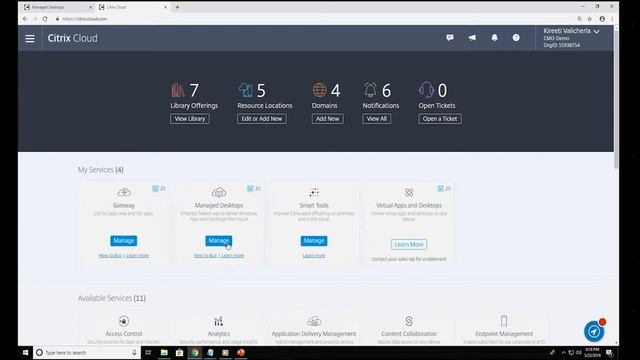Switch to the Citrix Cloud browser tab
This screenshot has height=360, width=640.
(133, 7)
